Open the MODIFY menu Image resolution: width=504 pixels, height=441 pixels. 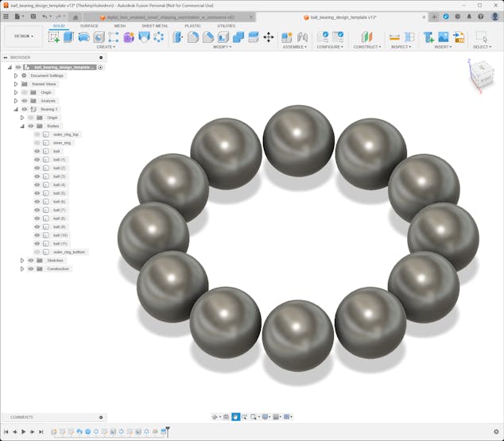(223, 47)
